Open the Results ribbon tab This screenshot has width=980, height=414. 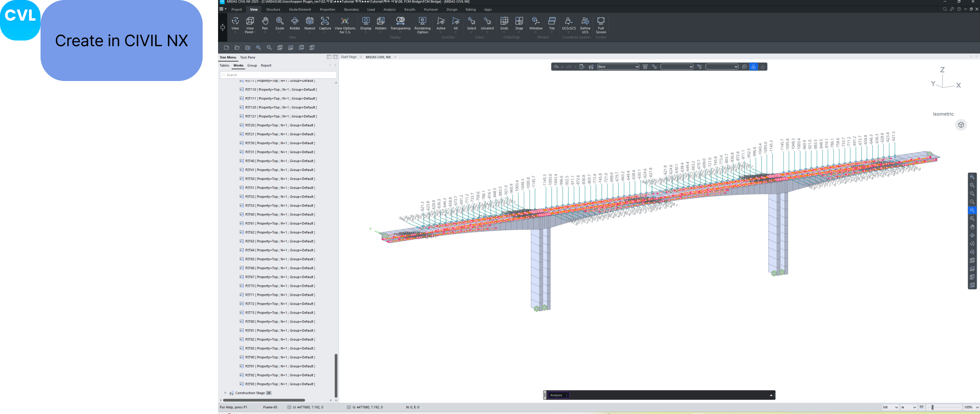(x=410, y=9)
